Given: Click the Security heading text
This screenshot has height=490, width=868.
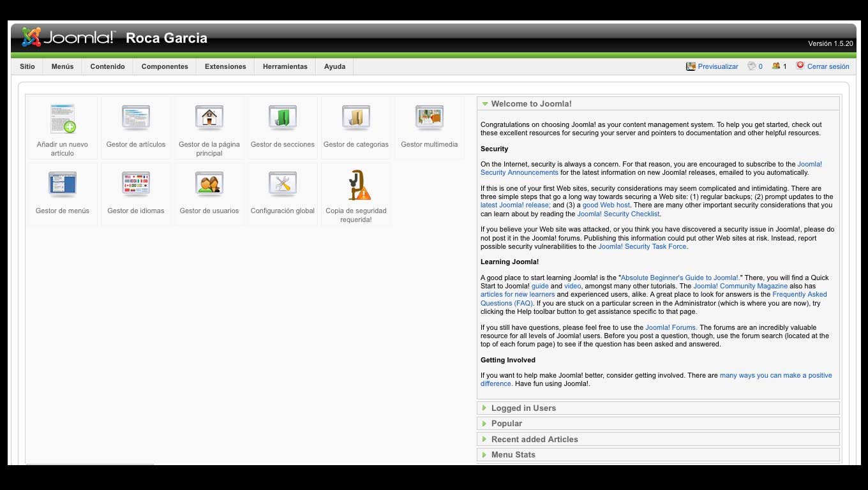Looking at the screenshot, I should 495,149.
